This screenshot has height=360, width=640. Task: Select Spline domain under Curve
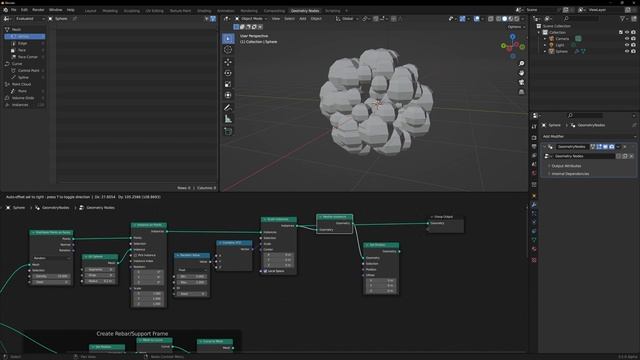coord(25,78)
